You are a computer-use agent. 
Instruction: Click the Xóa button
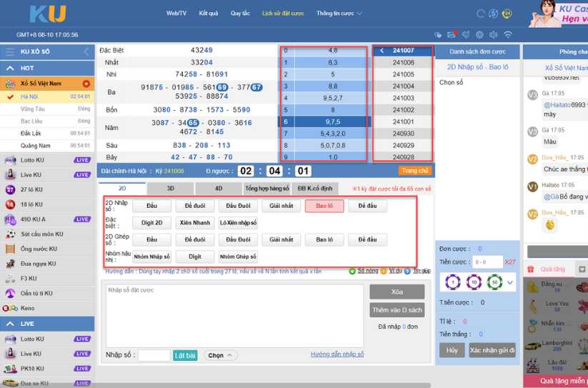(x=397, y=292)
